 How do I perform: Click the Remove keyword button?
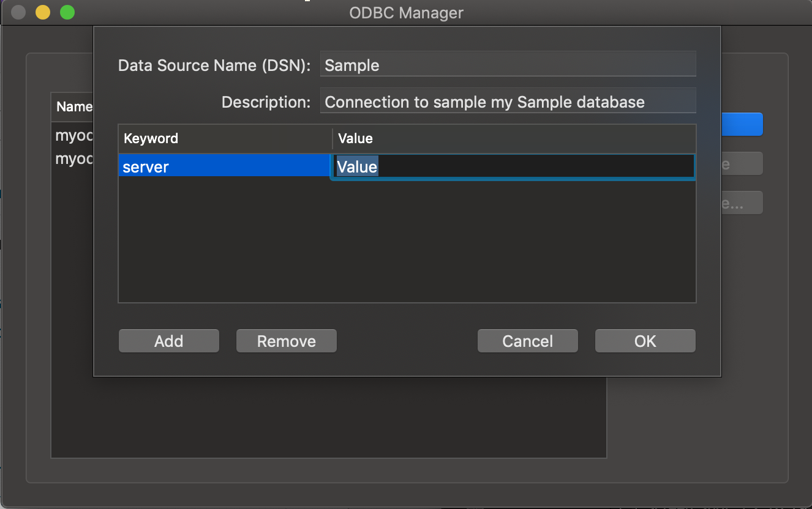(x=287, y=341)
